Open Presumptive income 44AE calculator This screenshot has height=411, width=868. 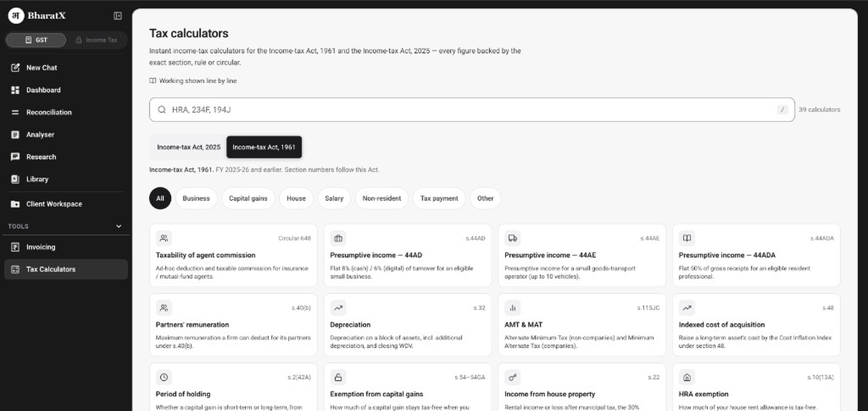(582, 255)
